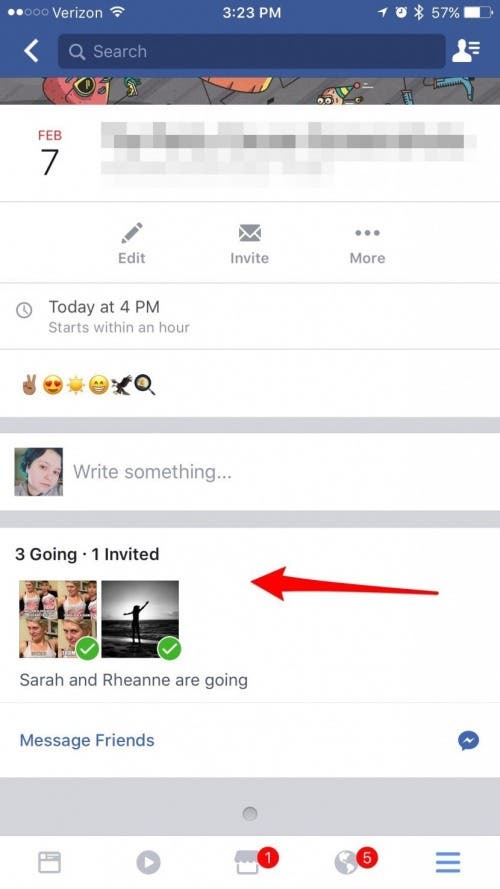Open the More options menu
Viewport: 500px width, 889px height.
click(x=367, y=244)
